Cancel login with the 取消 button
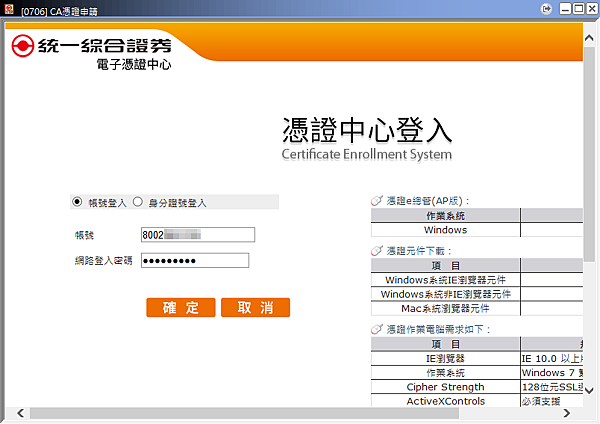The image size is (600, 424). (x=255, y=307)
